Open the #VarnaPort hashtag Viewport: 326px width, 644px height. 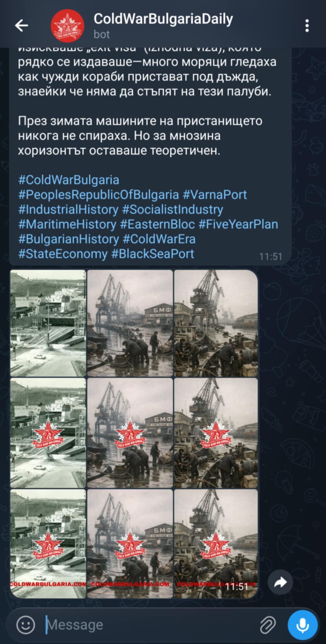tap(215, 195)
